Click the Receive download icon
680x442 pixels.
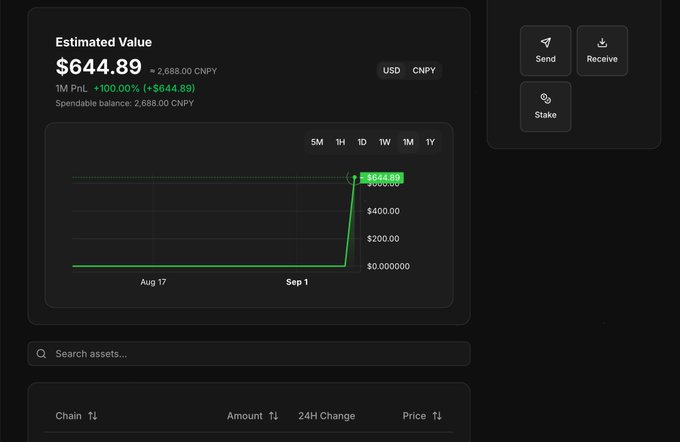602,43
